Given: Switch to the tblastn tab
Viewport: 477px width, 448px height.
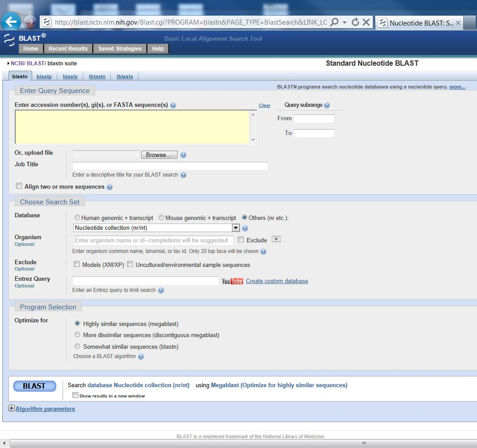Looking at the screenshot, I should 97,77.
